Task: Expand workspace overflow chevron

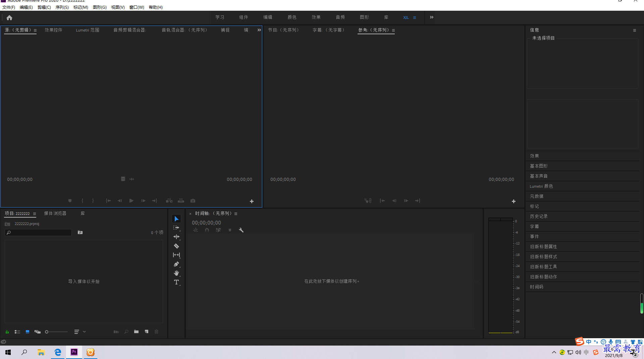Action: click(x=432, y=17)
